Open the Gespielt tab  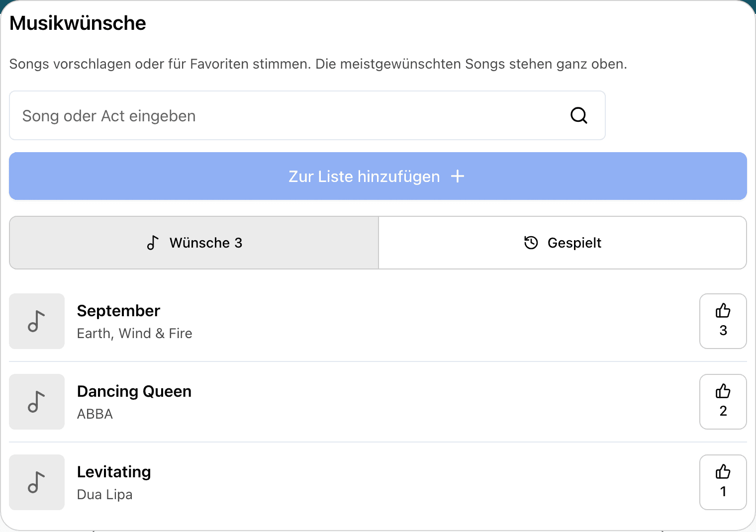[x=563, y=243]
